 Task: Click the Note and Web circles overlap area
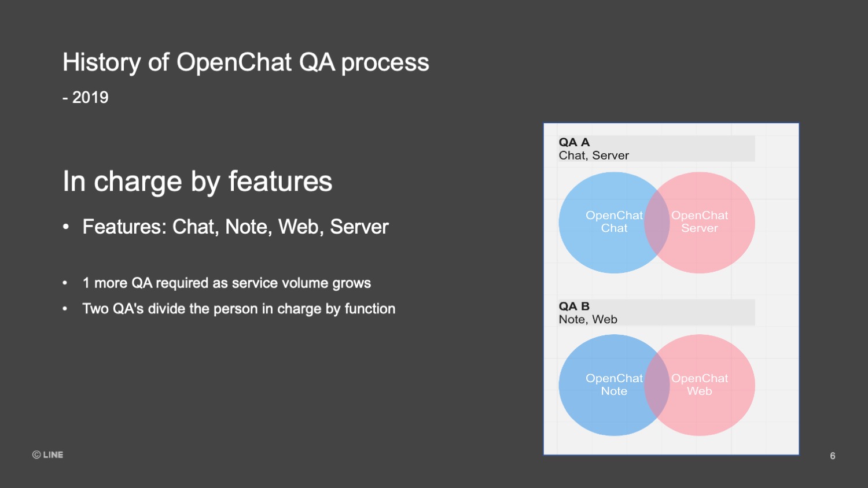click(x=657, y=385)
